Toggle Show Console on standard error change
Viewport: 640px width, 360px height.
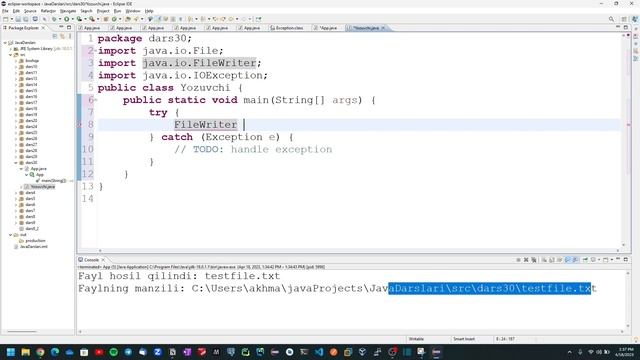click(575, 260)
